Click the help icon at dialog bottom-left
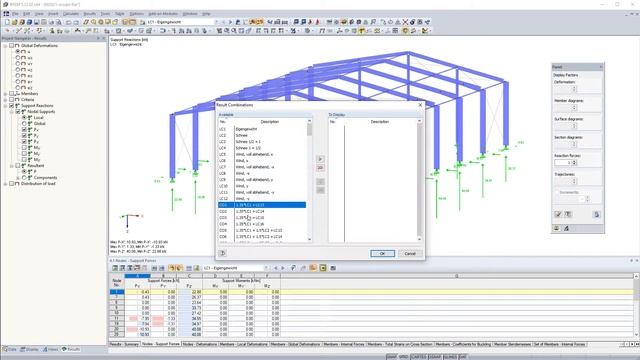Screen dimensions: 640x360 (x=223, y=253)
